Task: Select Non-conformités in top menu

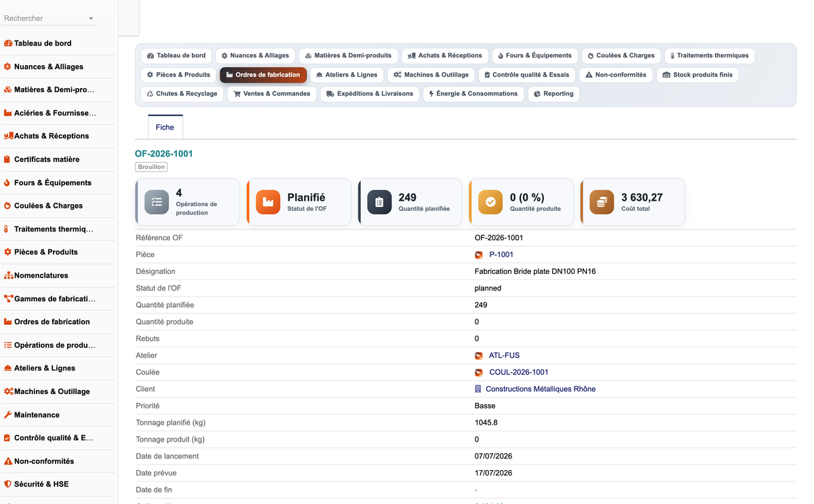Action: point(616,75)
